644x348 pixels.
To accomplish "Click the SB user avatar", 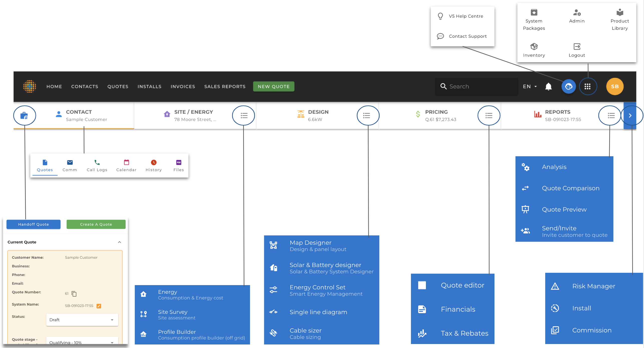I will pos(614,86).
